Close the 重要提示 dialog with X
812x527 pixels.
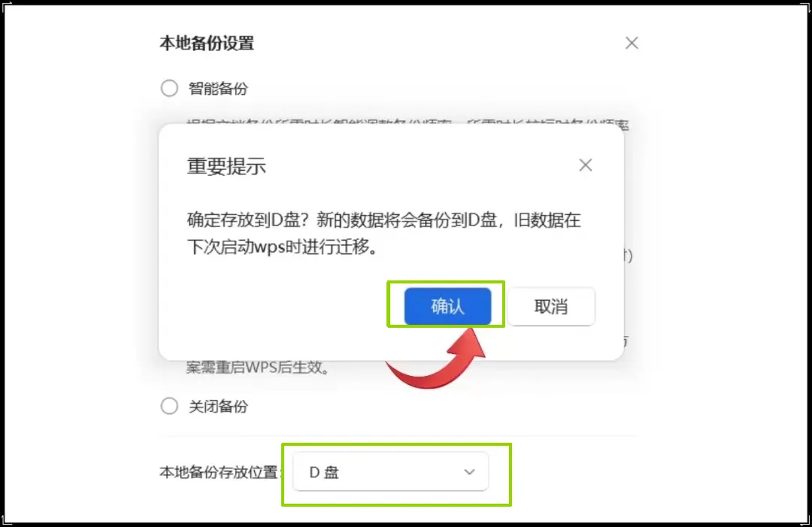click(586, 165)
